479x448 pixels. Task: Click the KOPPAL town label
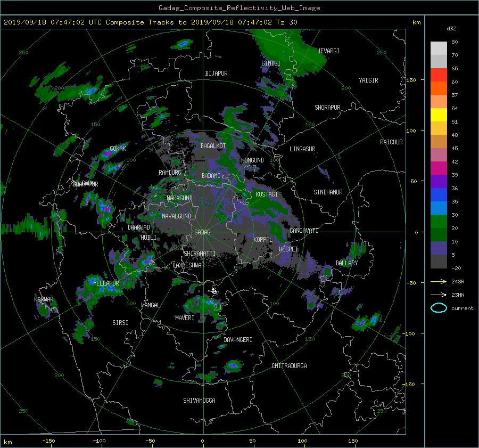coord(263,240)
